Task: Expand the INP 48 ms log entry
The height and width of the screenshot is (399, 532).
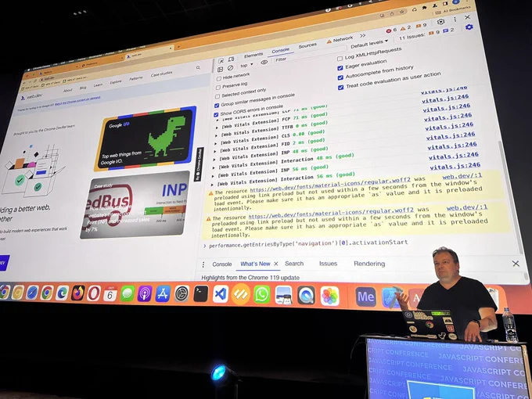Action: coord(214,160)
